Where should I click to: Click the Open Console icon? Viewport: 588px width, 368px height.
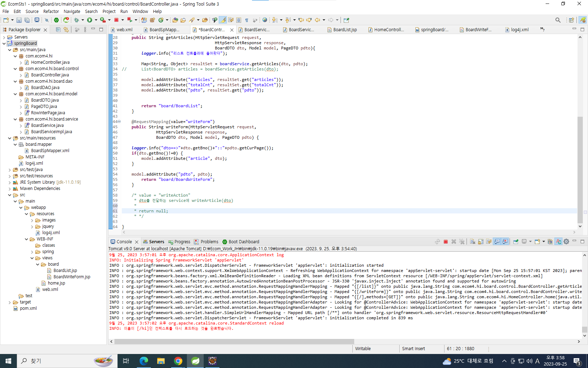click(538, 241)
